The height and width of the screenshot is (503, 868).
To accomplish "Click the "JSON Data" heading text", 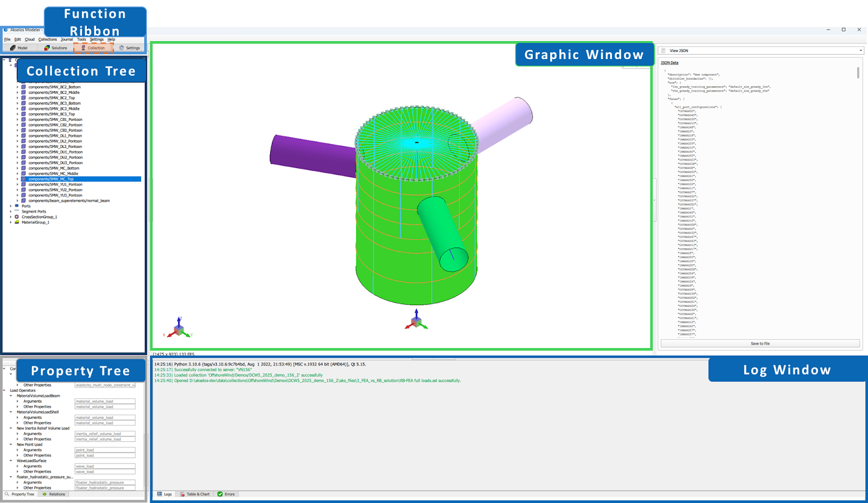I will pos(669,63).
